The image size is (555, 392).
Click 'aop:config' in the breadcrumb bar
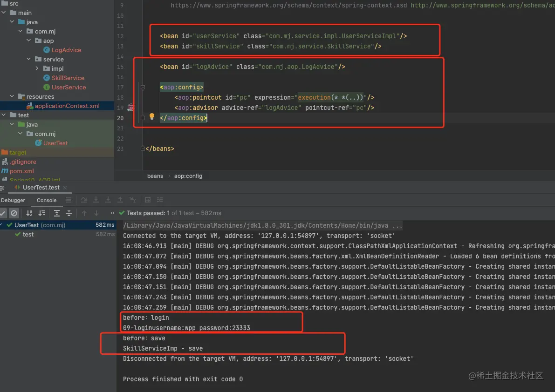click(188, 176)
